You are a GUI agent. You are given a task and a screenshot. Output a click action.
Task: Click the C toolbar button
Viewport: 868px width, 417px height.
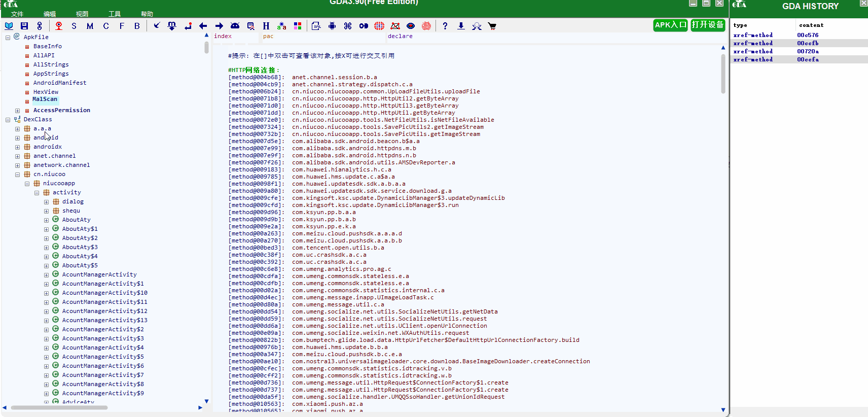tap(106, 26)
